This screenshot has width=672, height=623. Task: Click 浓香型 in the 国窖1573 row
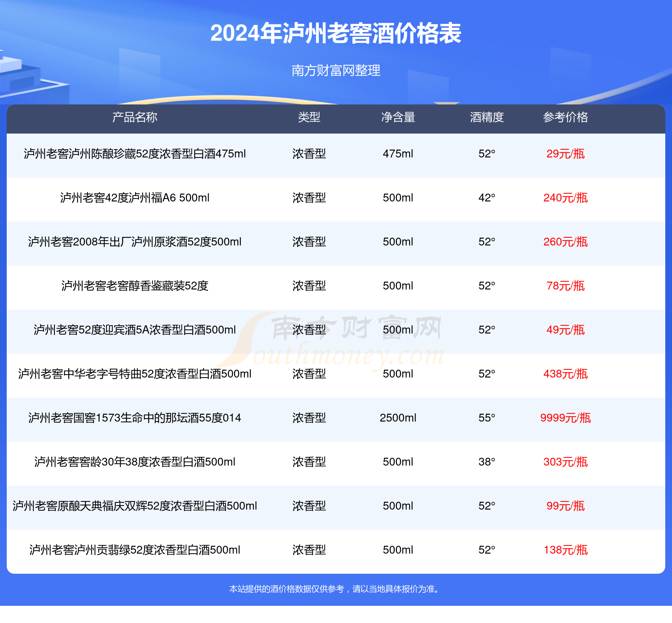tap(309, 418)
